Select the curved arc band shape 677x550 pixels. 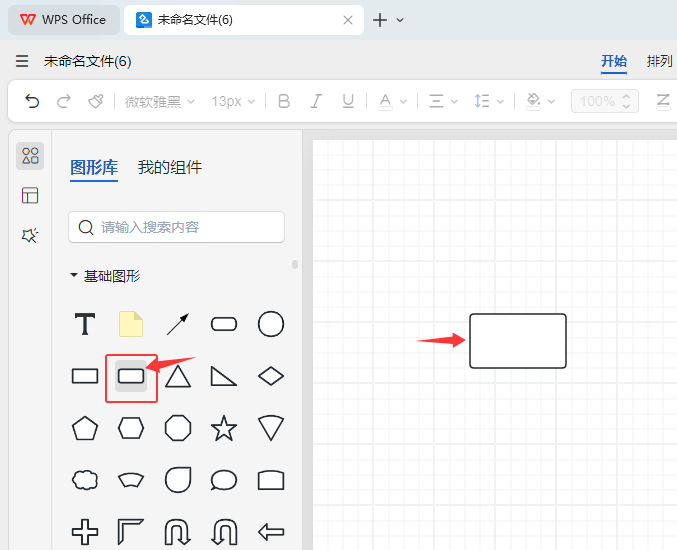click(131, 480)
